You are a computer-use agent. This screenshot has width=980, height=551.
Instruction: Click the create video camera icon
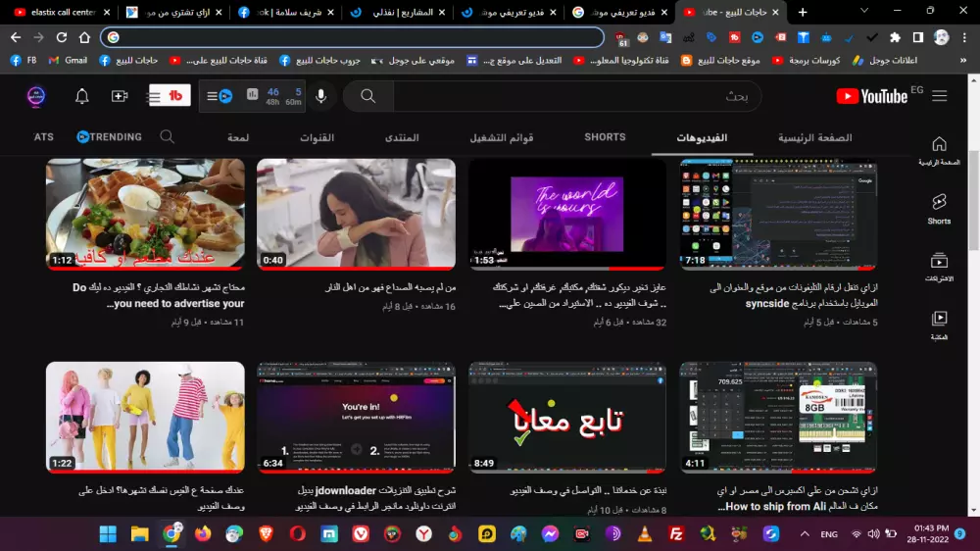pos(120,96)
